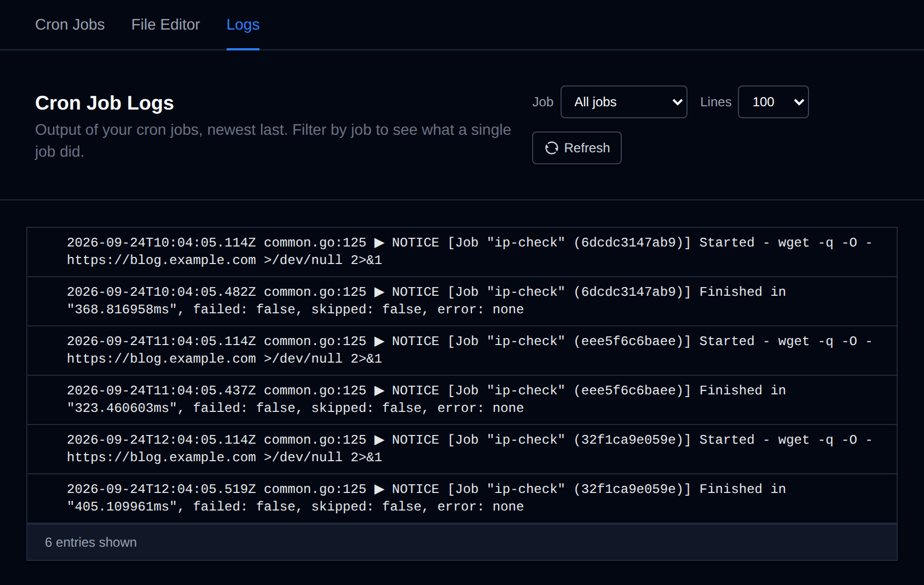Viewport: 924px width, 585px height.
Task: Open the Cron Jobs tab
Action: [70, 25]
